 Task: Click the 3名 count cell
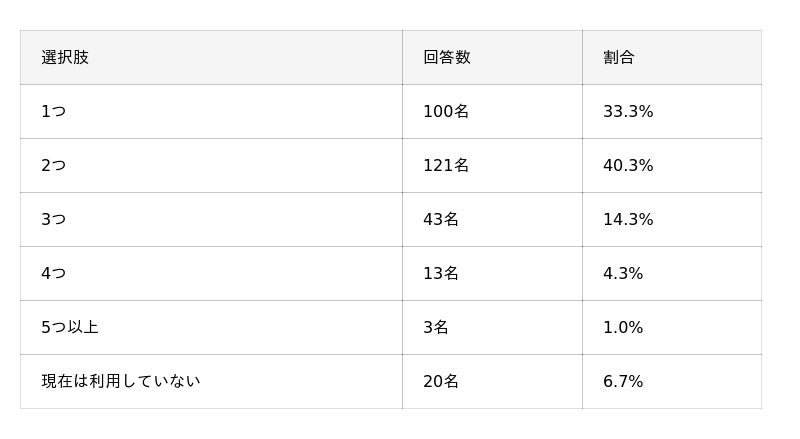pyautogui.click(x=436, y=327)
